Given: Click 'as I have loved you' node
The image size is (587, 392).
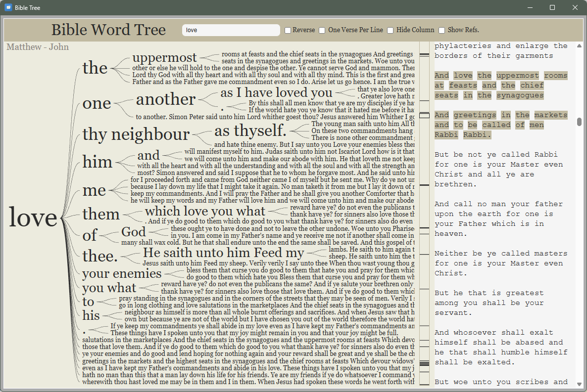Looking at the screenshot, I should point(276,92).
